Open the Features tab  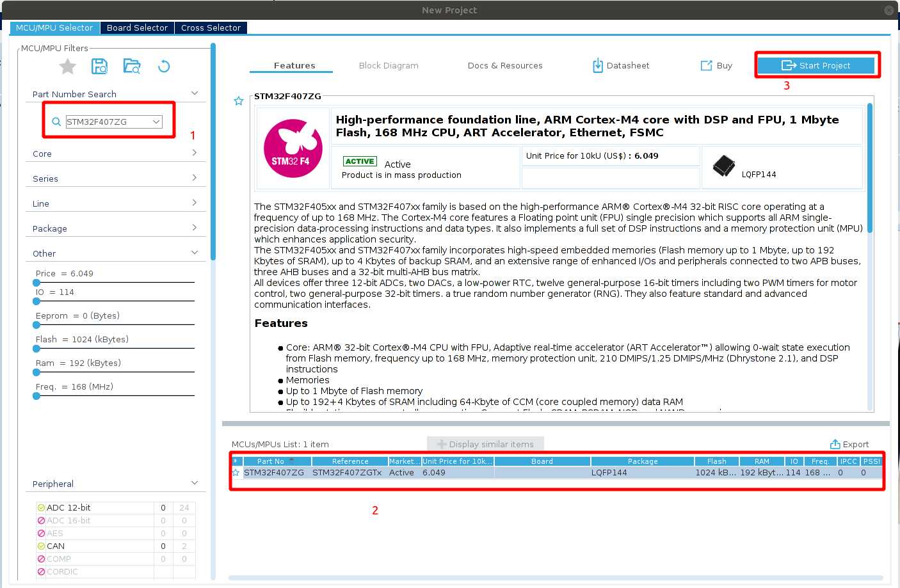coord(294,65)
